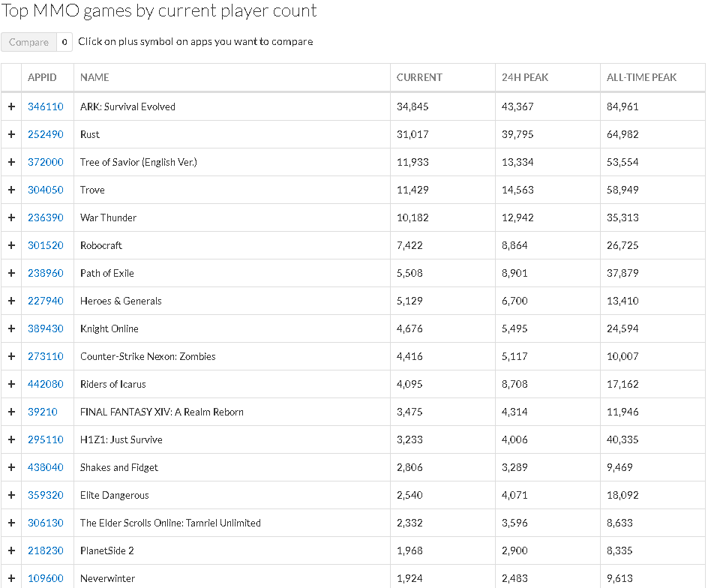Open app ID link 346110
708x588 pixels.
coord(46,106)
